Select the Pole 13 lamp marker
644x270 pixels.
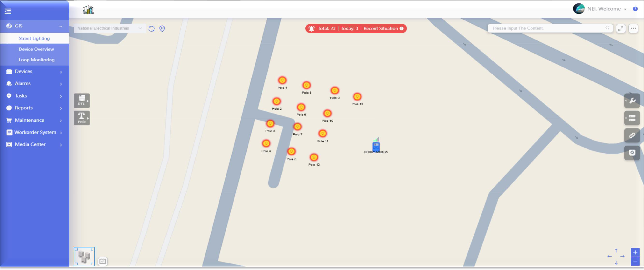click(x=357, y=97)
